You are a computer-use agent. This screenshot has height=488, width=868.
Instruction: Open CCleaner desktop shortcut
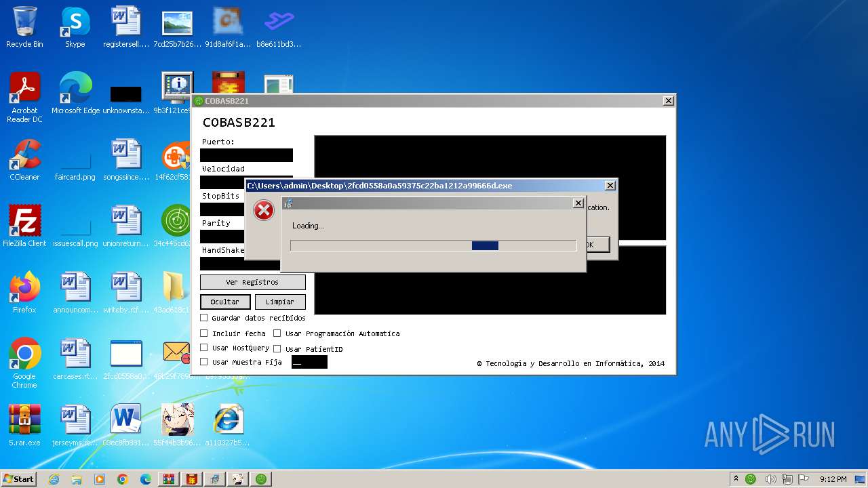click(x=24, y=160)
